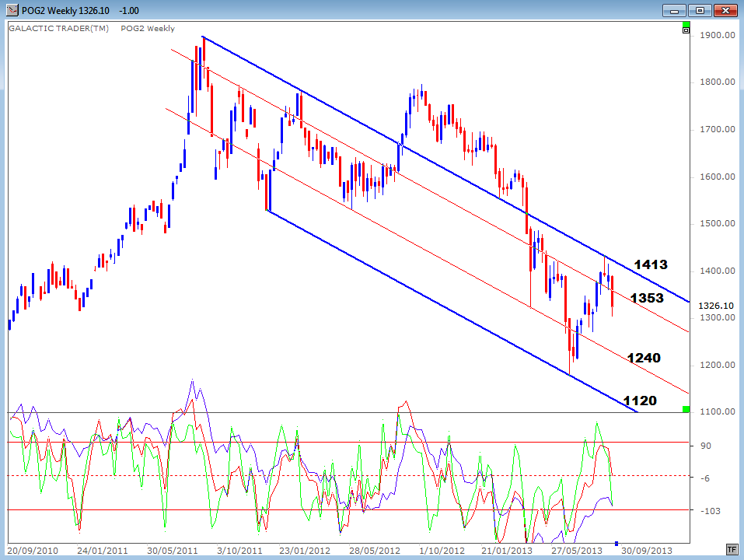This screenshot has height=560, width=744.
Task: Click the 1240 channel price label
Action: 644,358
